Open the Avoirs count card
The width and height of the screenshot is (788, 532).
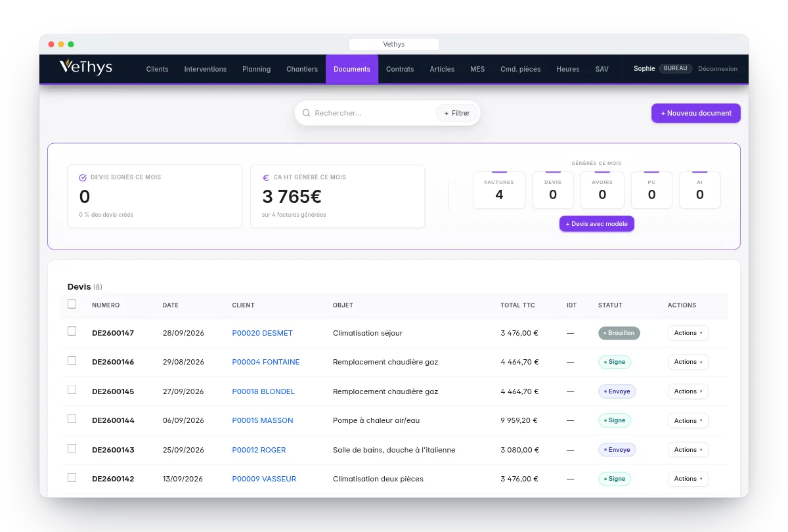[x=602, y=190]
